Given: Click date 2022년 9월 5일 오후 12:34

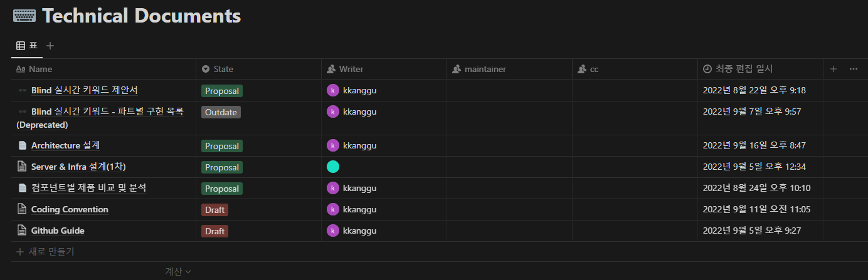Looking at the screenshot, I should (754, 167).
